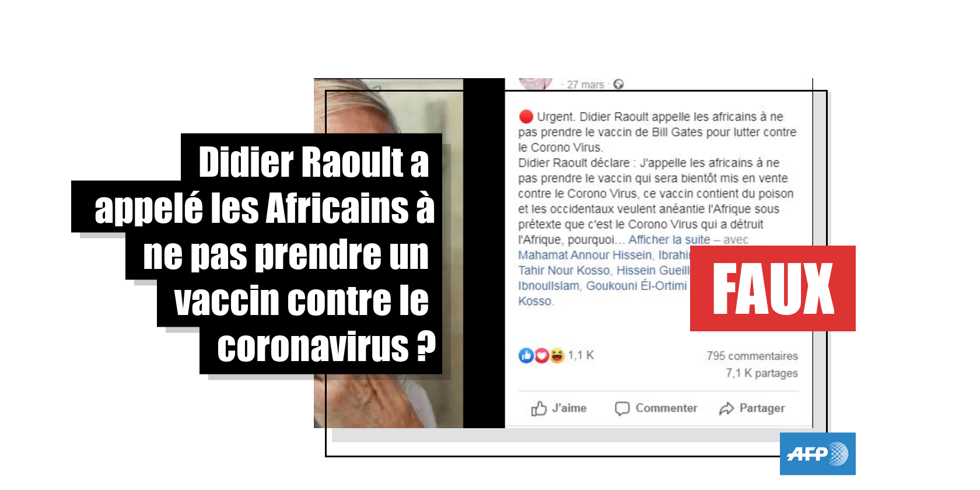Click the poster's profile picture thumbnail

click(535, 84)
